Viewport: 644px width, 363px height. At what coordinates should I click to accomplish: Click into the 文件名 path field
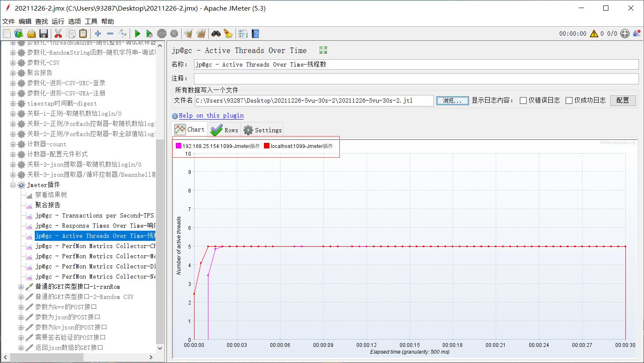click(x=314, y=101)
